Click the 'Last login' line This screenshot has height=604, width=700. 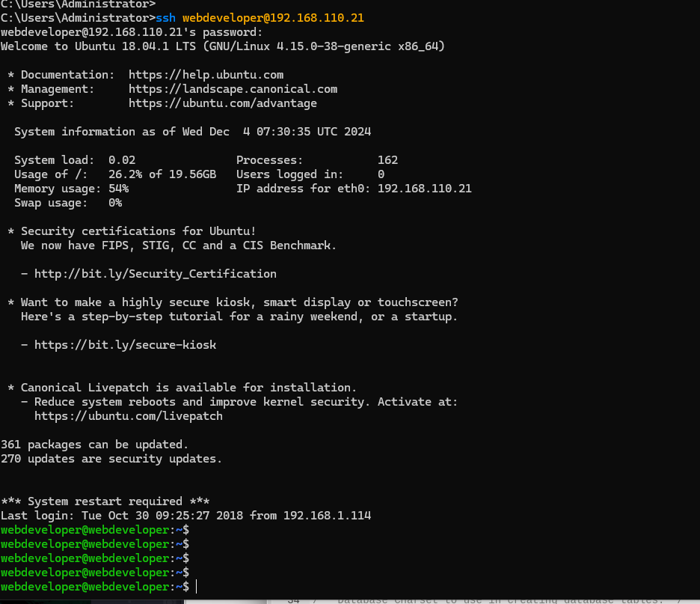tap(185, 516)
